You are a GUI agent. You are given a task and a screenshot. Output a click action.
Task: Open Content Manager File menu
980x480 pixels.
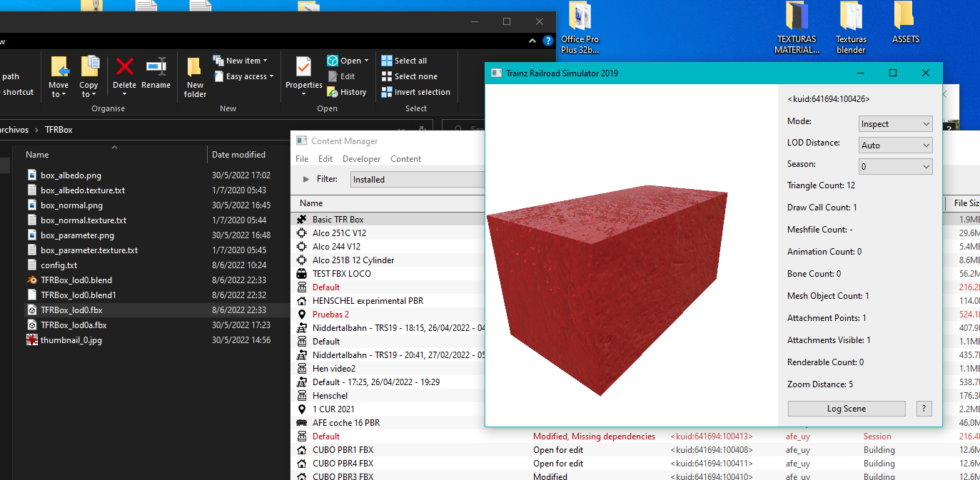302,159
